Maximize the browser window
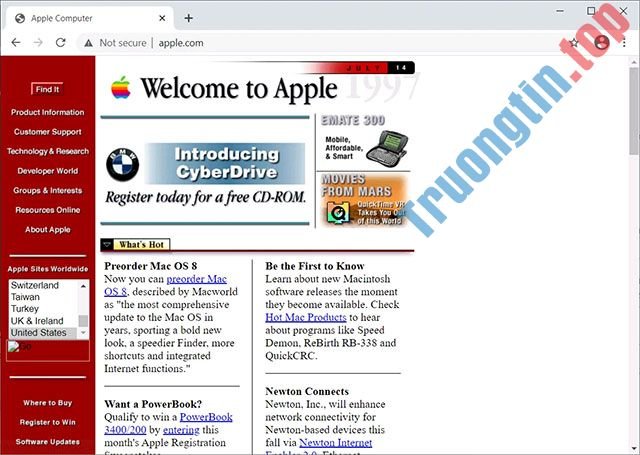Viewport: 640px width, 455px height. coord(591,11)
